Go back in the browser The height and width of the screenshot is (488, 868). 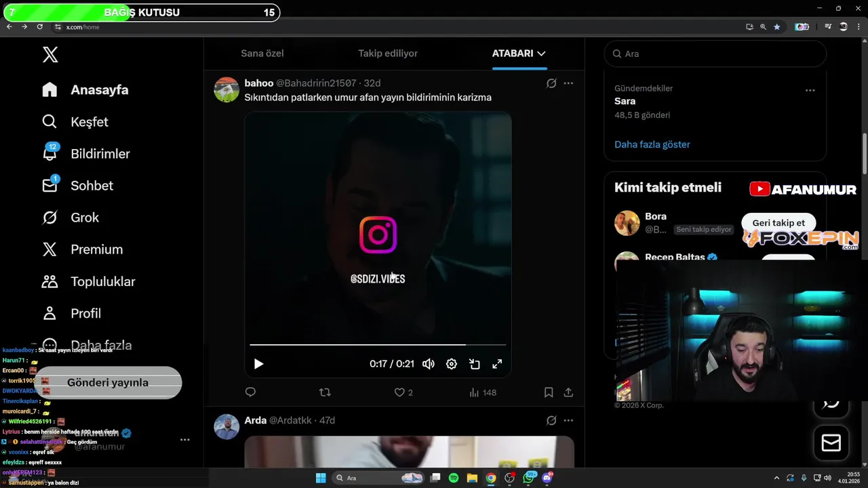click(x=9, y=26)
